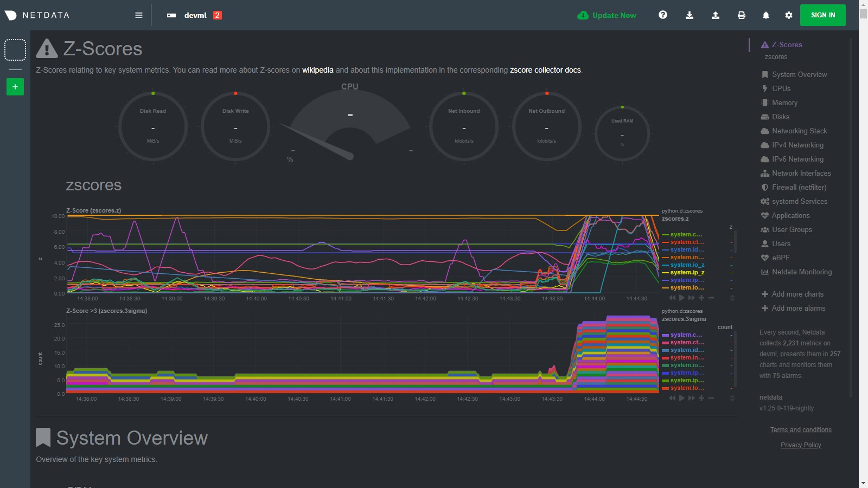Open the help question mark icon
The image size is (868, 488).
point(663,15)
